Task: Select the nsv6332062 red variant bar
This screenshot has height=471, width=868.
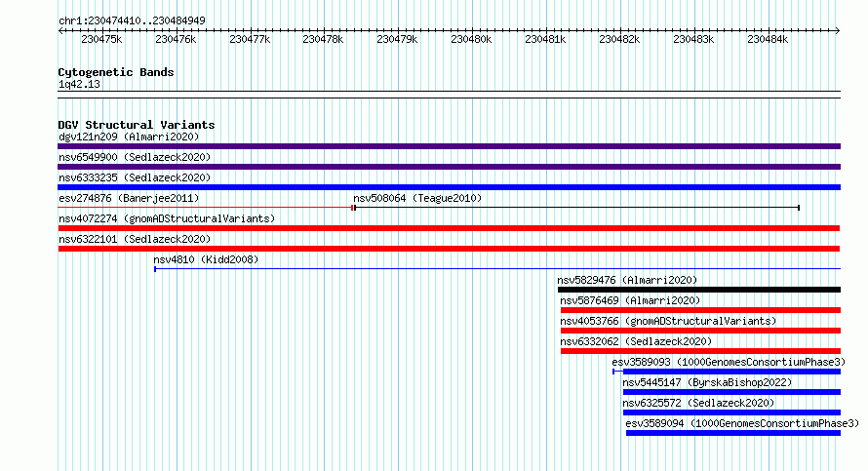Action: point(701,351)
